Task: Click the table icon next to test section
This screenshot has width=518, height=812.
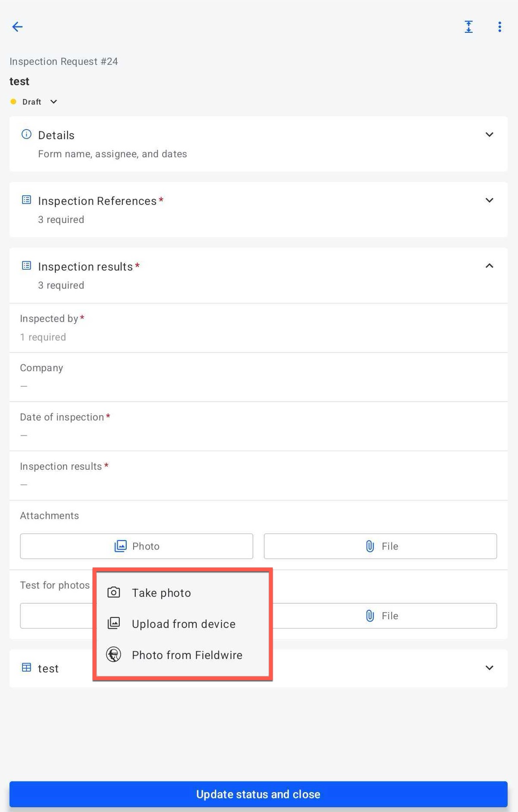Action: tap(26, 668)
